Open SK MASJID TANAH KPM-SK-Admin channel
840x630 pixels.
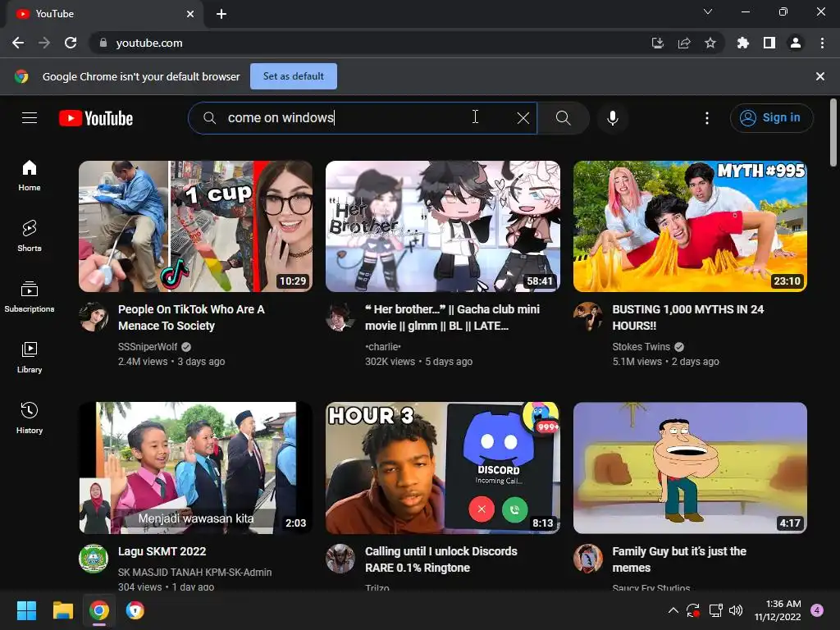[x=194, y=572]
